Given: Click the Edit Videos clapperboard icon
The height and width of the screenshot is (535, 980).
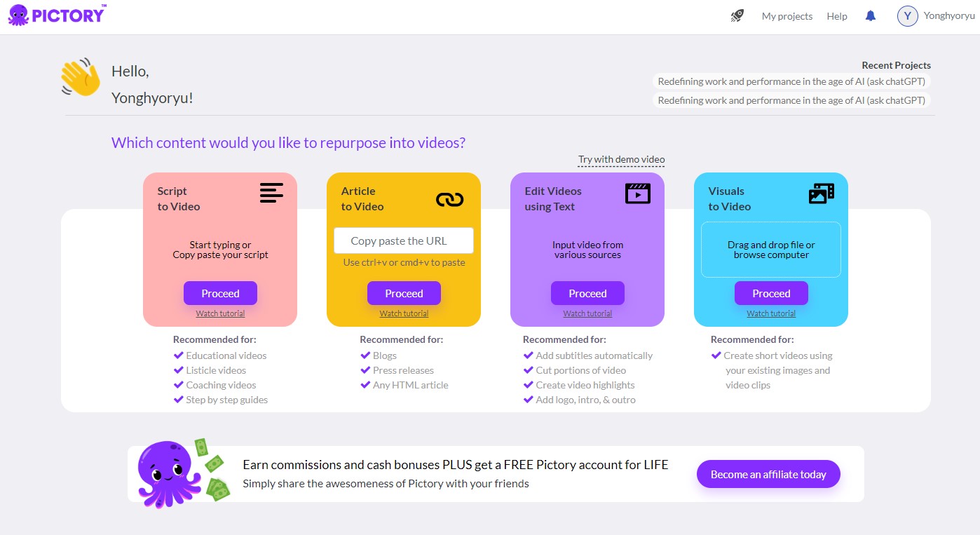Looking at the screenshot, I should [x=638, y=193].
